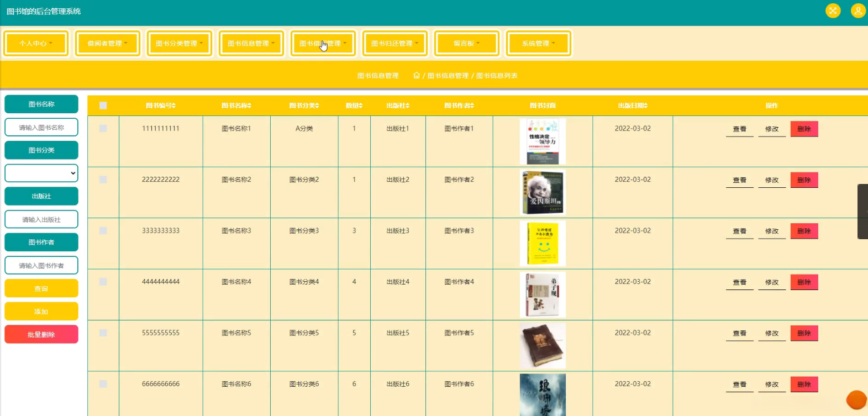This screenshot has height=416, width=868.
Task: Edit 图书名称2 with 修改
Action: point(772,180)
